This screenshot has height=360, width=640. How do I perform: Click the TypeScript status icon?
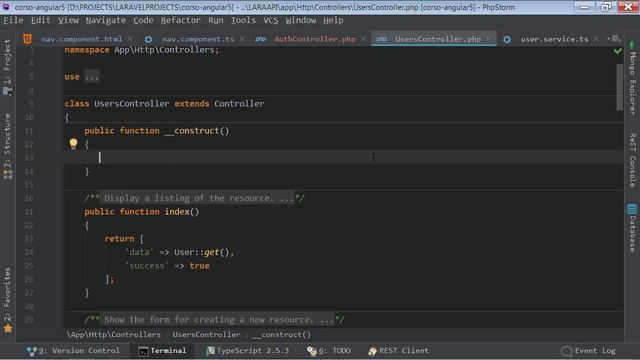coord(211,351)
